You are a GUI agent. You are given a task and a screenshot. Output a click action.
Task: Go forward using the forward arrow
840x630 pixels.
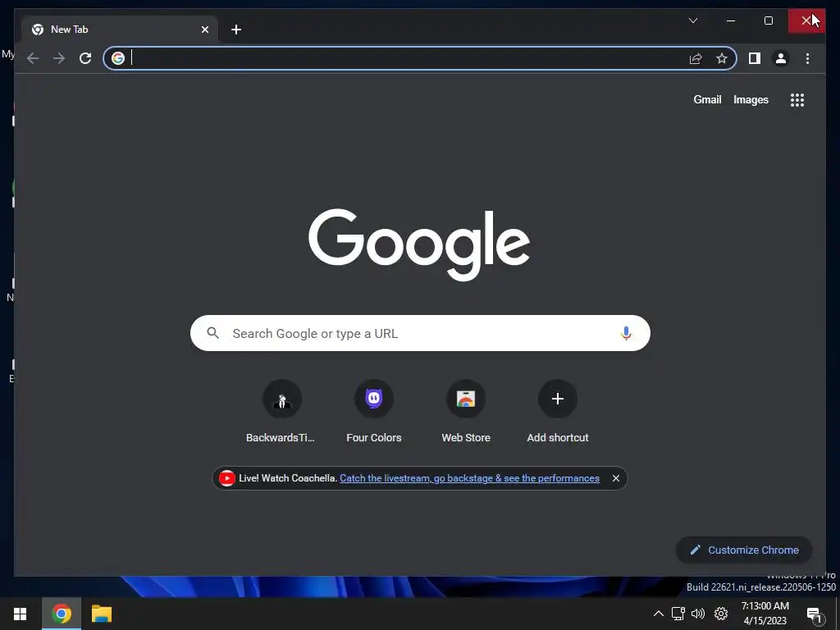click(59, 58)
